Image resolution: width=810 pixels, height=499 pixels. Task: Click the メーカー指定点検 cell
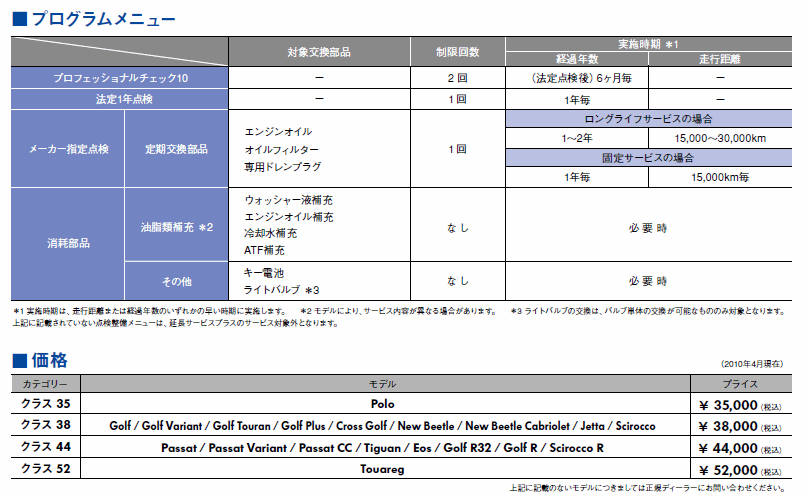click(x=68, y=149)
